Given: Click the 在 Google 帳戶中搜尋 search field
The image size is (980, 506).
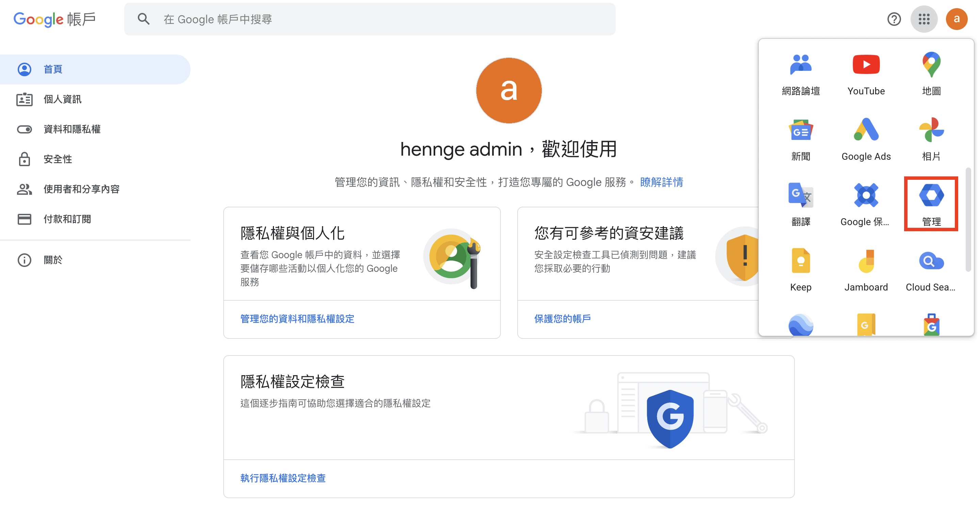Looking at the screenshot, I should 370,19.
